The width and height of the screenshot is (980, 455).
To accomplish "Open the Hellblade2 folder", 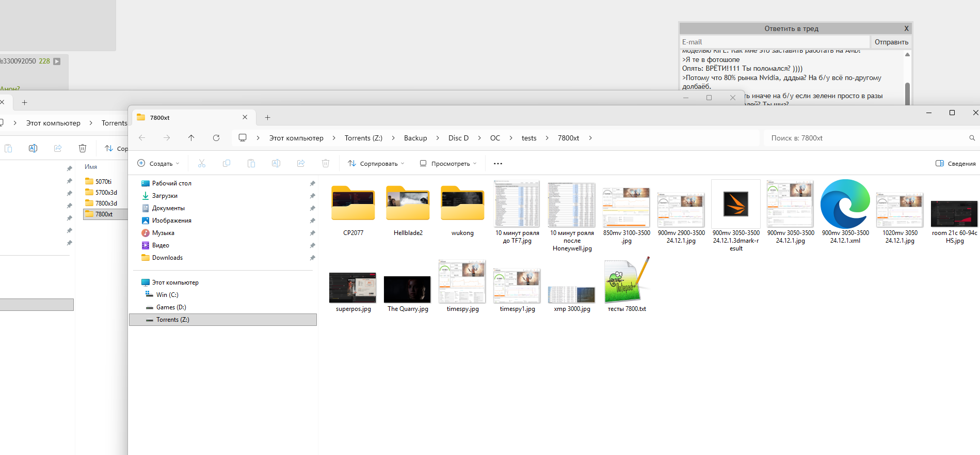I will 408,211.
